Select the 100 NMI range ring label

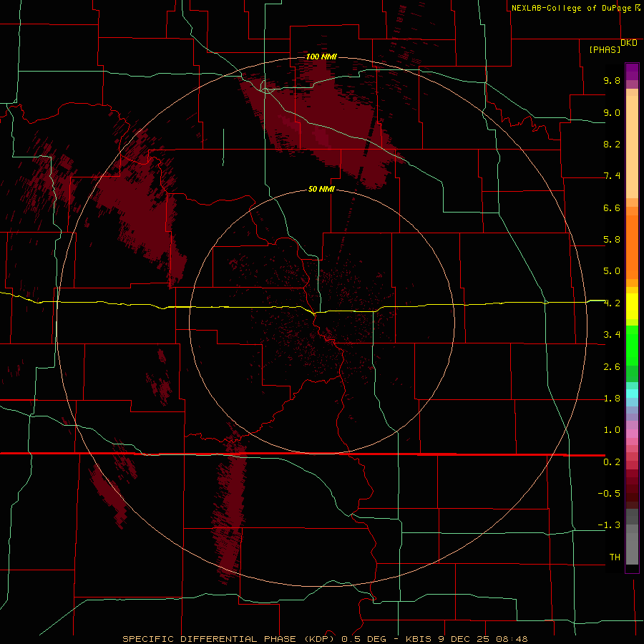[321, 57]
